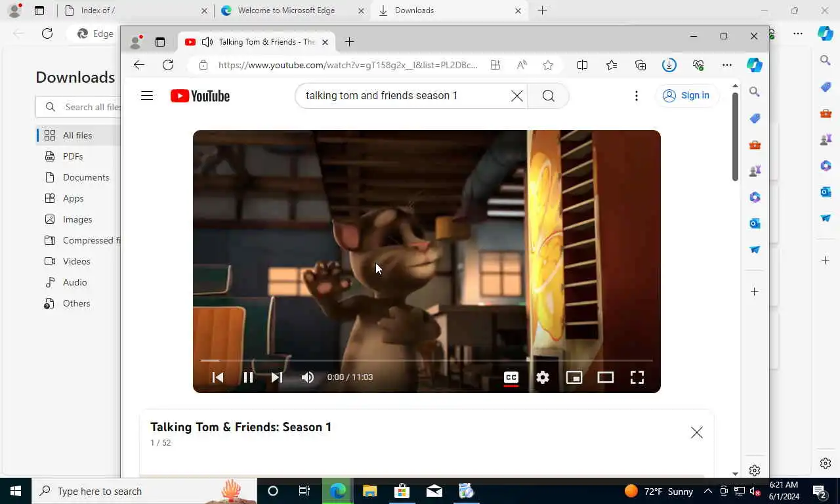The width and height of the screenshot is (840, 504).
Task: View site information lock icon
Action: 203,65
